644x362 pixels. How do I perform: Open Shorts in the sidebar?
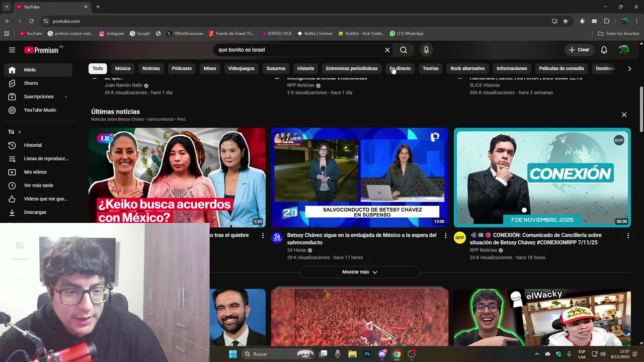pos(38,83)
